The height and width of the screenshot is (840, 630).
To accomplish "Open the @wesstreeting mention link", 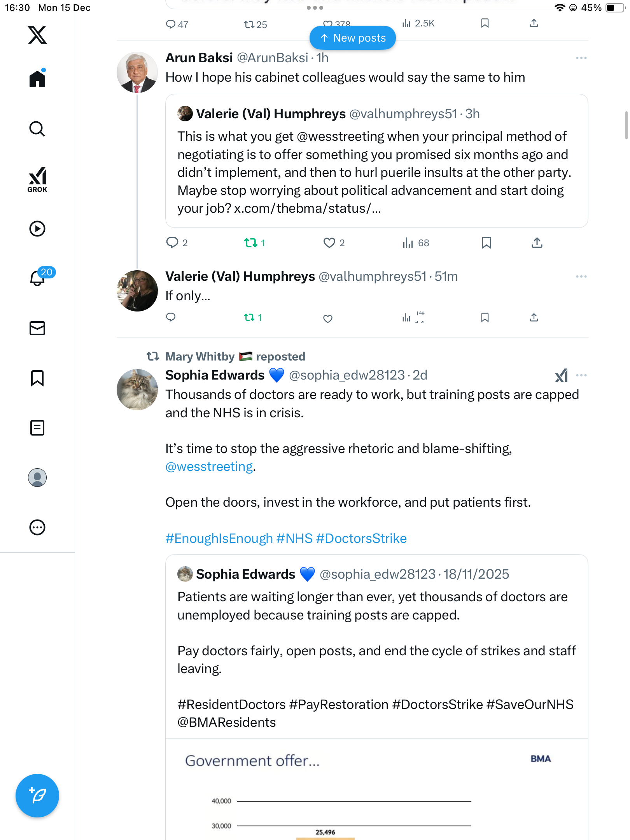I will click(209, 467).
